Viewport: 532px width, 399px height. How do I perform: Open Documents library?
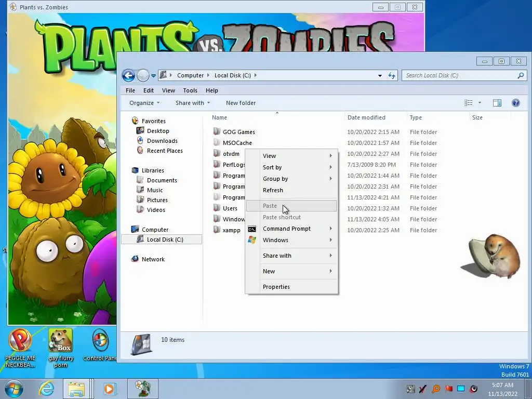tap(162, 180)
